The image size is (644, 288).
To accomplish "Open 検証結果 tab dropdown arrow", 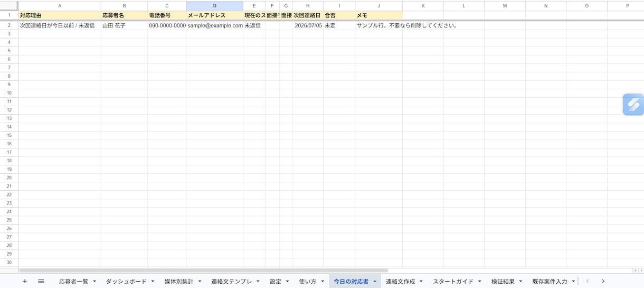I will pyautogui.click(x=520, y=282).
